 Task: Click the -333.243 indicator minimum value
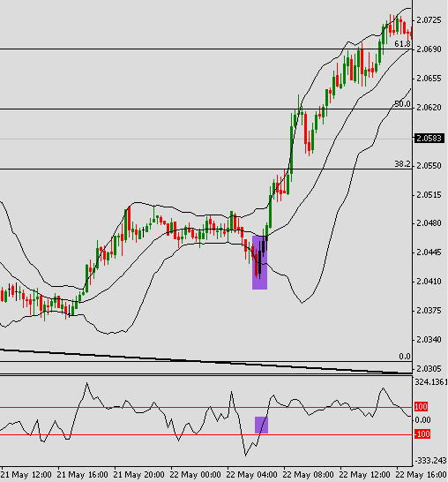(431, 461)
